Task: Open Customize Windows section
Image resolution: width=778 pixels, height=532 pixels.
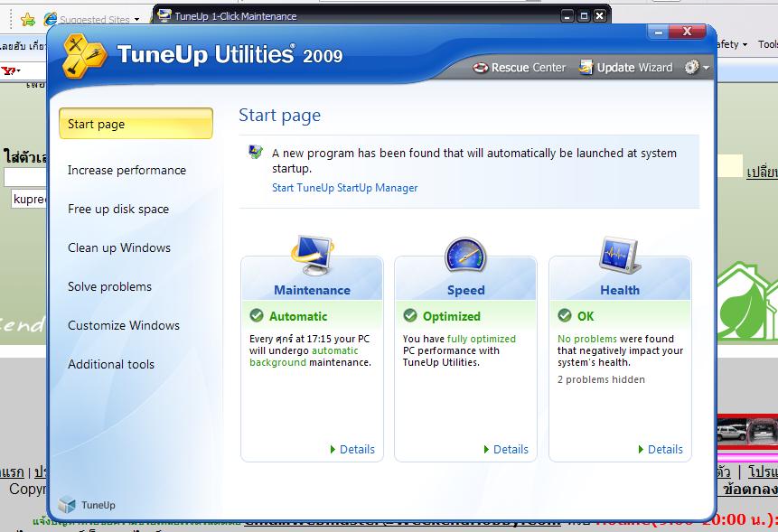Action: click(124, 325)
